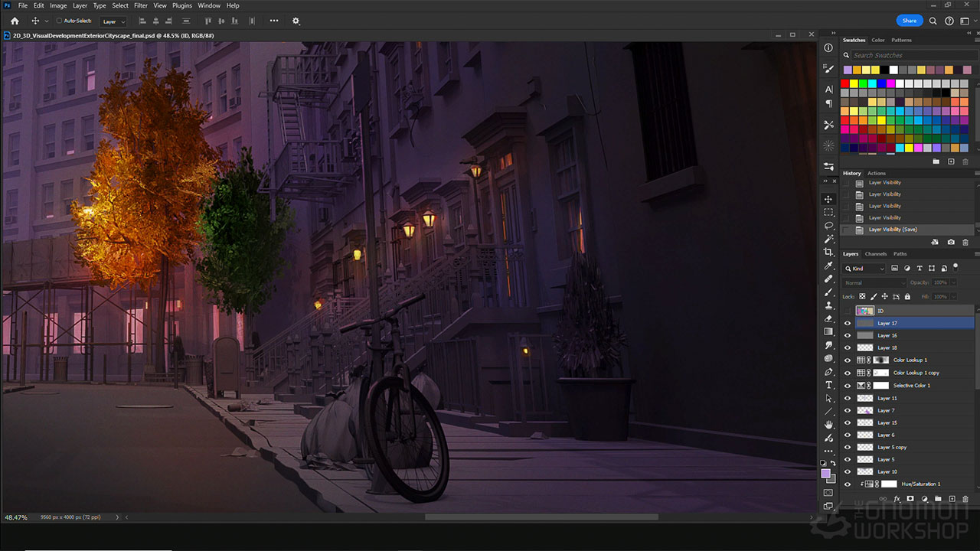Screen dimensions: 980x551
Task: Pick the pure red swatch
Action: point(846,83)
